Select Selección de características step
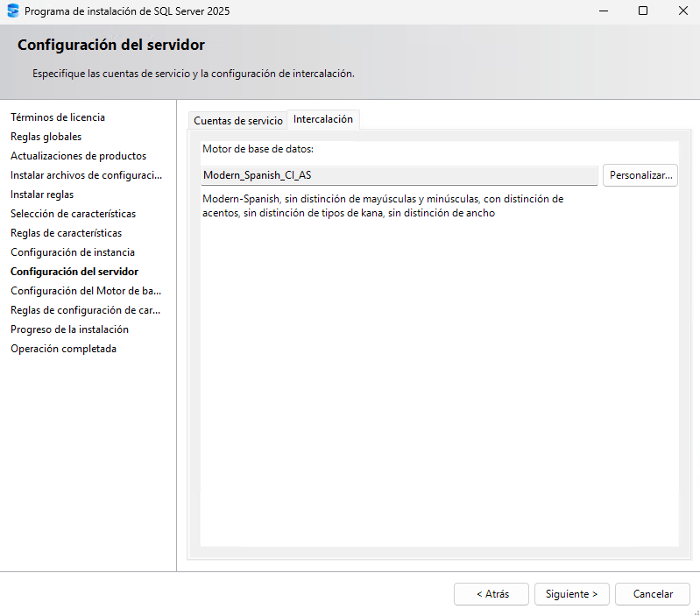 click(x=74, y=214)
